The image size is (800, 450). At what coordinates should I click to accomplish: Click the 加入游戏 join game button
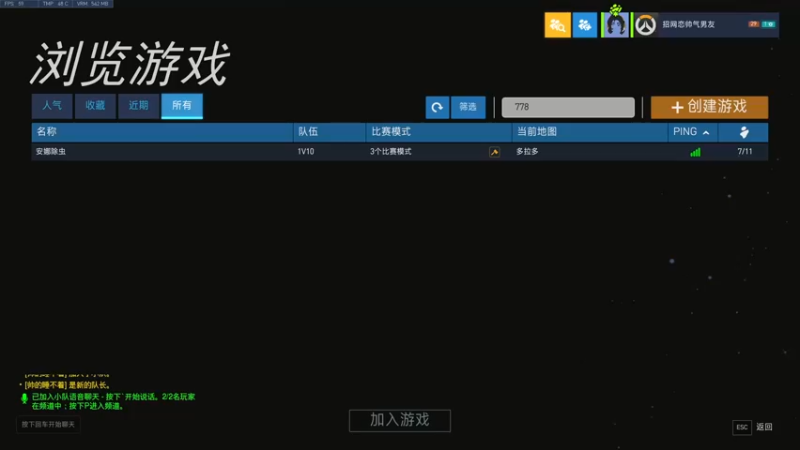tap(400, 420)
